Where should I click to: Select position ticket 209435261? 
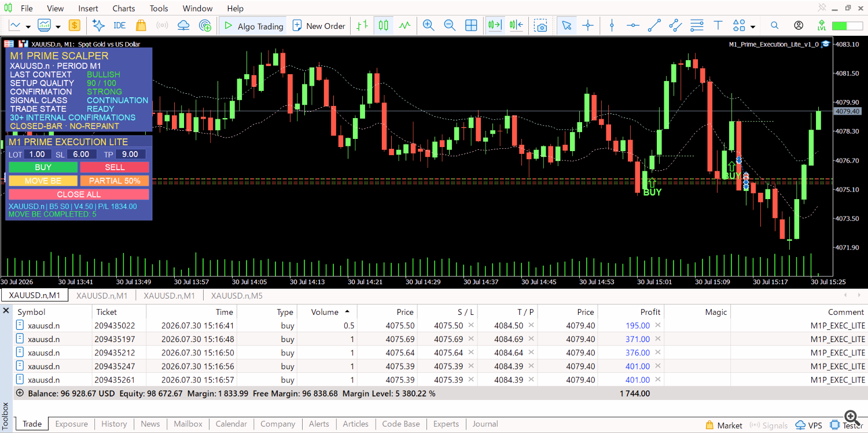point(115,380)
